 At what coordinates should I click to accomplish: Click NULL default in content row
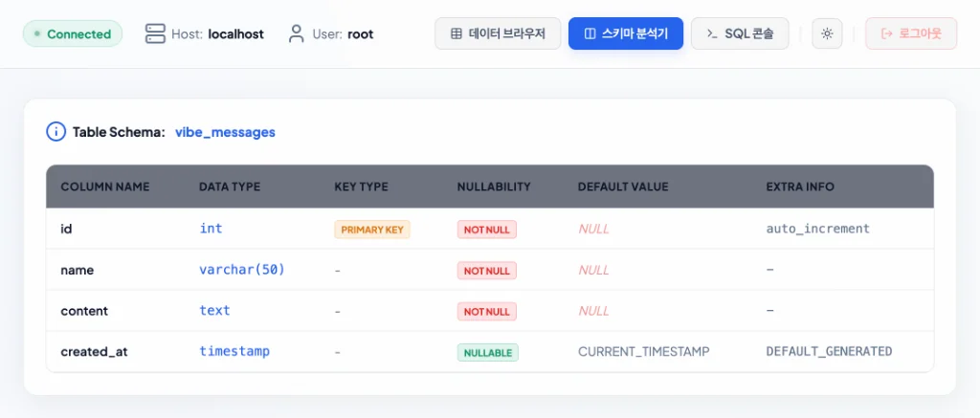(593, 311)
